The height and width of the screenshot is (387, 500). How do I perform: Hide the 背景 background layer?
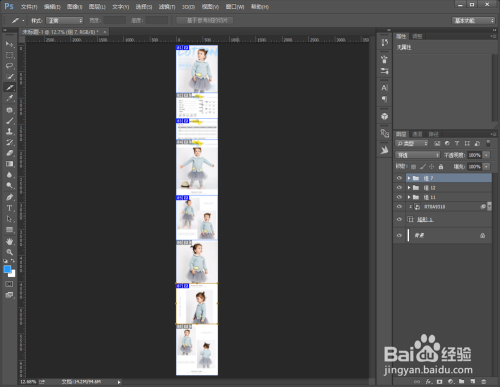[x=399, y=235]
